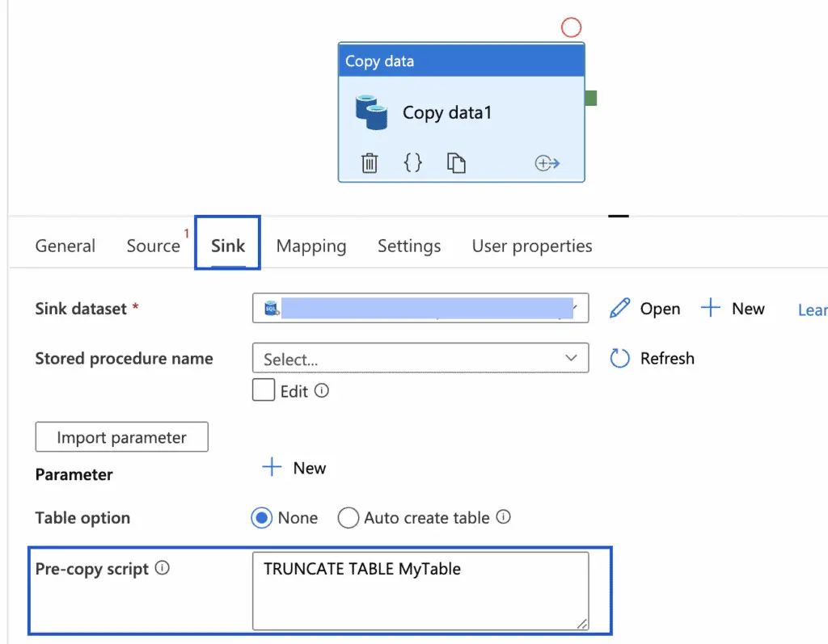
Task: Click the black panel resize handle bar
Action: tap(619, 216)
